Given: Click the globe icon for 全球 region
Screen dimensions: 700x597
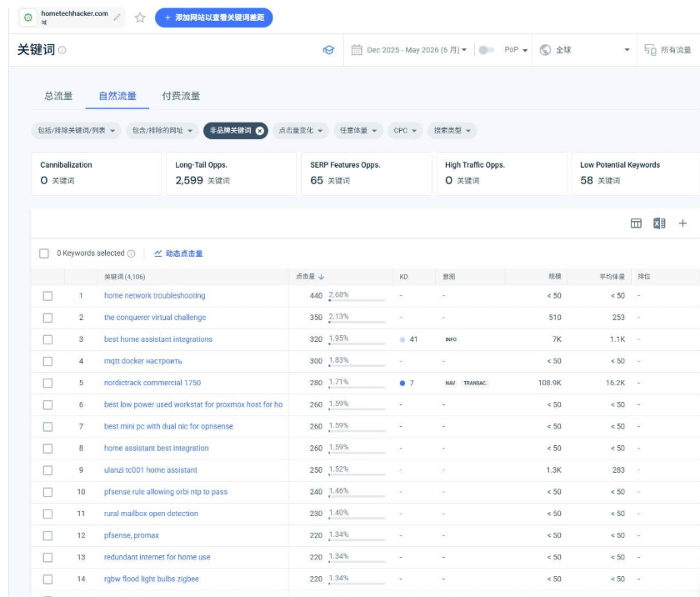Looking at the screenshot, I should pyautogui.click(x=545, y=50).
